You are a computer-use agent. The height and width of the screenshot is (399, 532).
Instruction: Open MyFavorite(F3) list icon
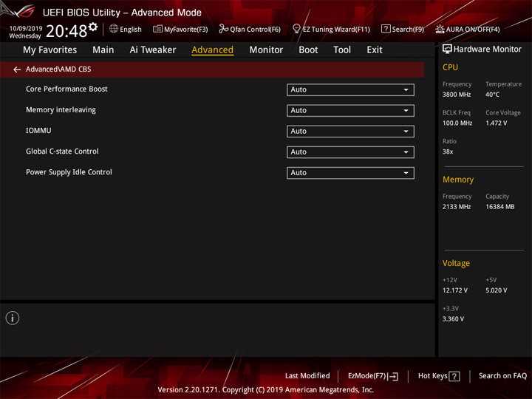point(157,29)
